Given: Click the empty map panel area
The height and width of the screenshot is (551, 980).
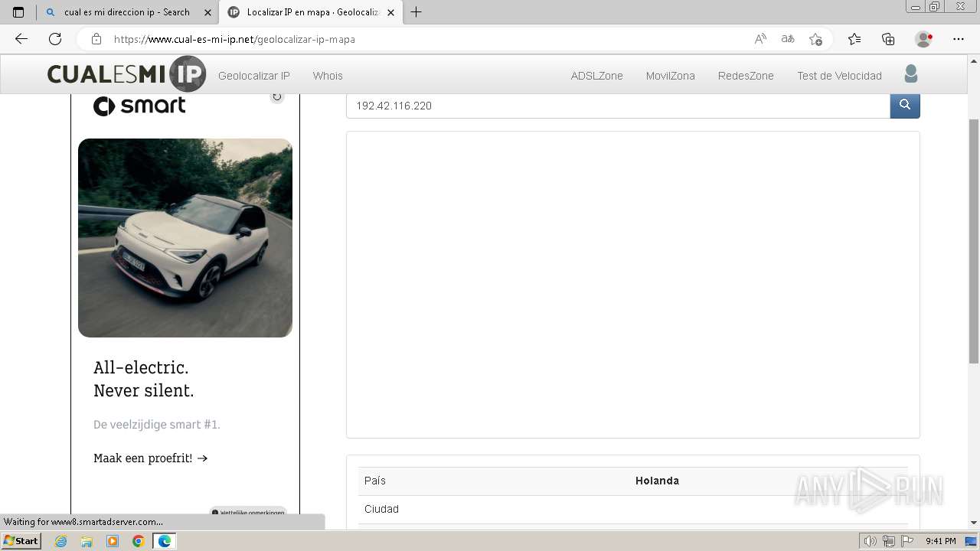Looking at the screenshot, I should [x=633, y=285].
